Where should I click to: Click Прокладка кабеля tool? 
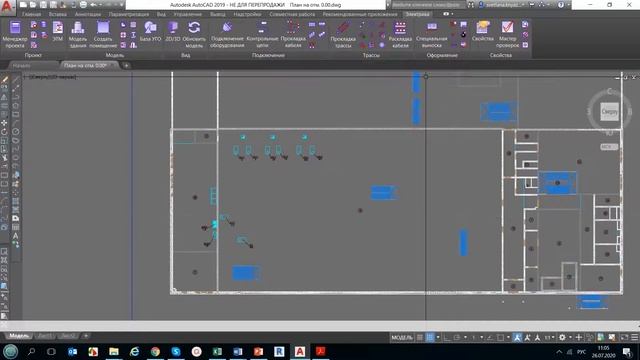click(293, 35)
